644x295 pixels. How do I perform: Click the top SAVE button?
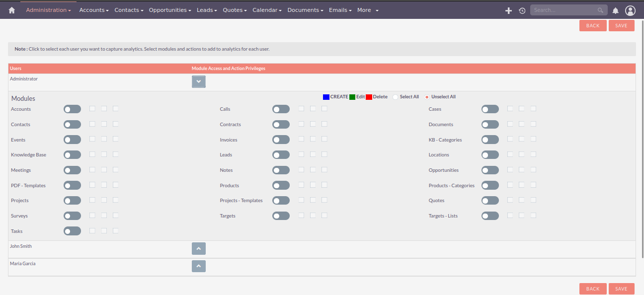[621, 26]
